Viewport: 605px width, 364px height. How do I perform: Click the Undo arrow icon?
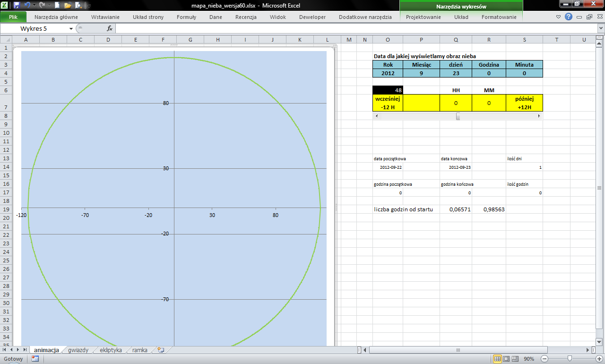tap(27, 6)
